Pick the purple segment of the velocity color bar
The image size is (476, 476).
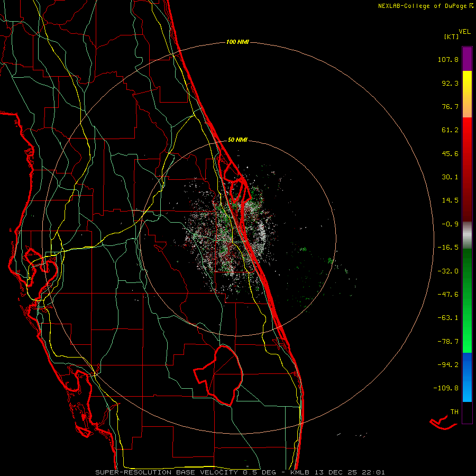click(467, 59)
